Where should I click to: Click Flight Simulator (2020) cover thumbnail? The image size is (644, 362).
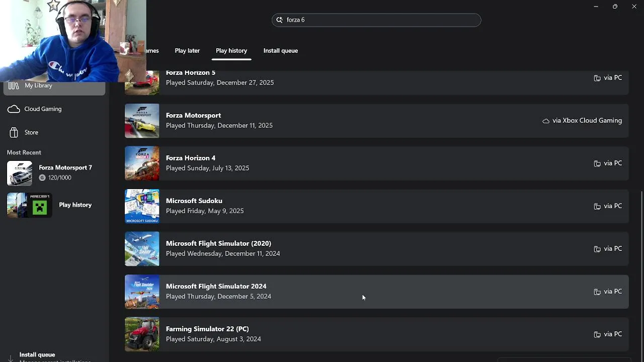pos(142,249)
